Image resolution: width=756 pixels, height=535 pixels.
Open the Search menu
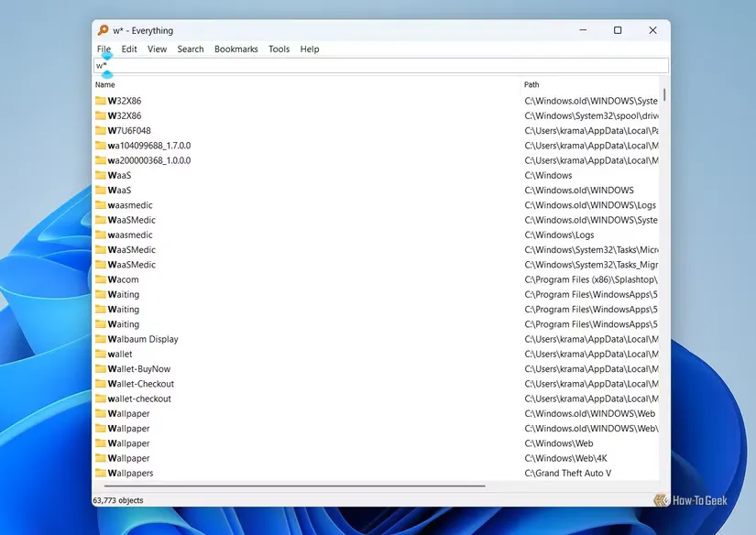[x=190, y=49]
